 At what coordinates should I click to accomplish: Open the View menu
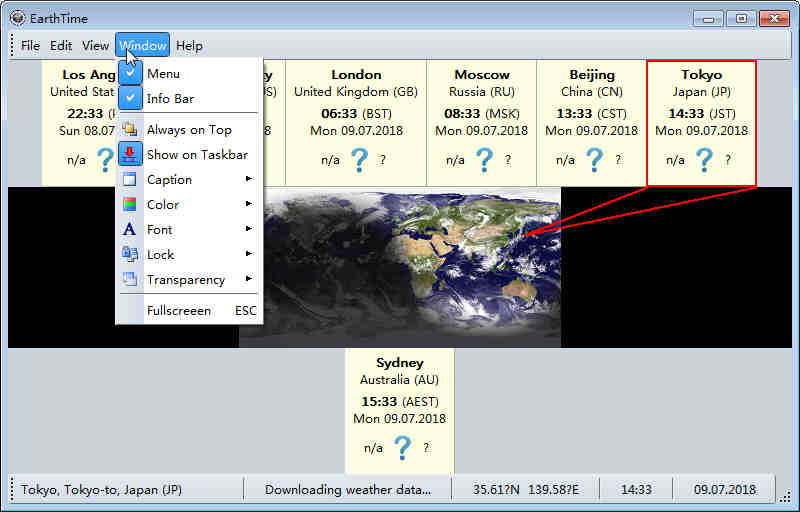[95, 46]
